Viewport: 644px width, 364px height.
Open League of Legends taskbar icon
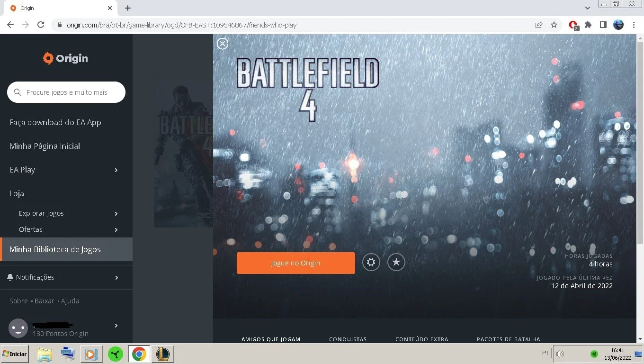(x=162, y=354)
